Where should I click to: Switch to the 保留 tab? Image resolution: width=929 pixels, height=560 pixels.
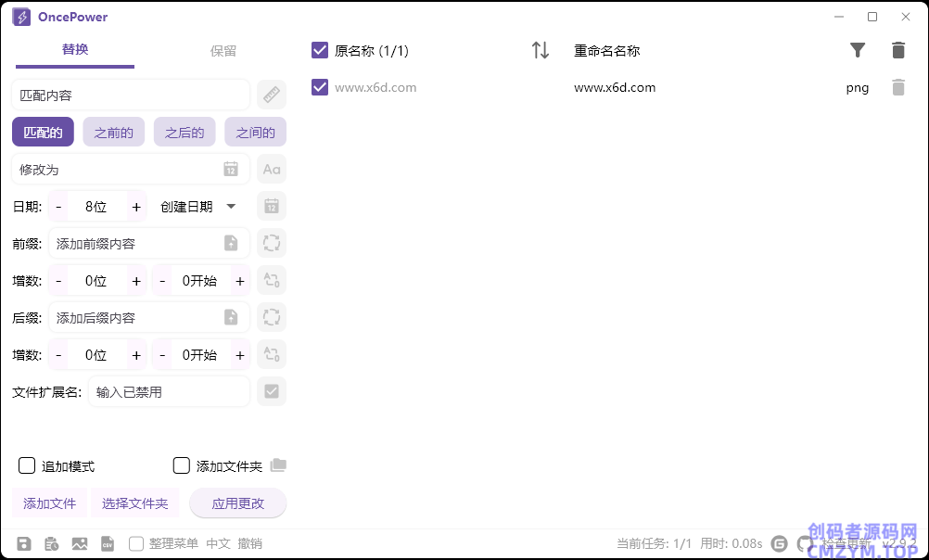[223, 51]
